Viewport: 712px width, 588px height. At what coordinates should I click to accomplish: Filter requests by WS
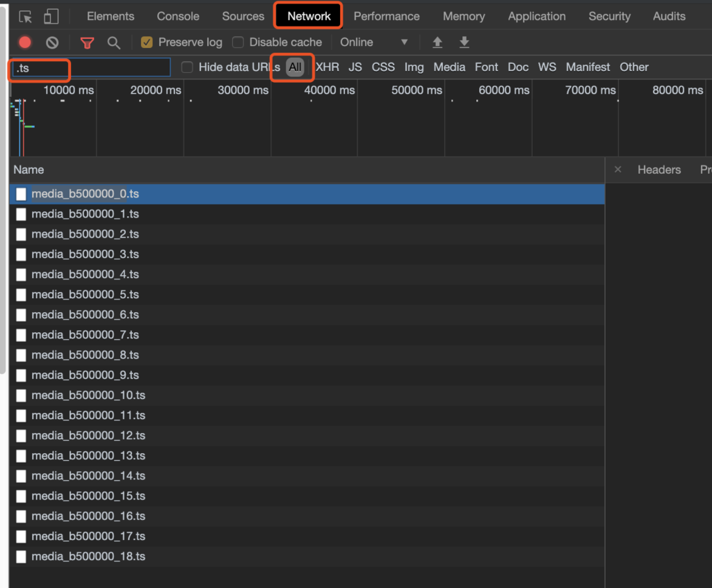pyautogui.click(x=547, y=67)
